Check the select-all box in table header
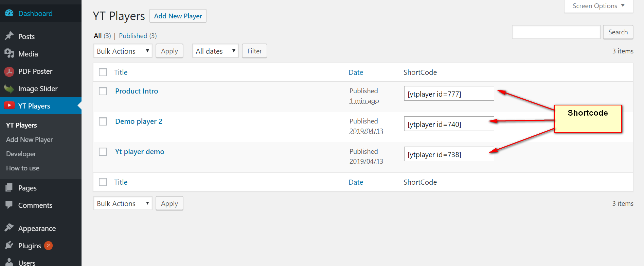The width and height of the screenshot is (644, 266). (x=103, y=72)
